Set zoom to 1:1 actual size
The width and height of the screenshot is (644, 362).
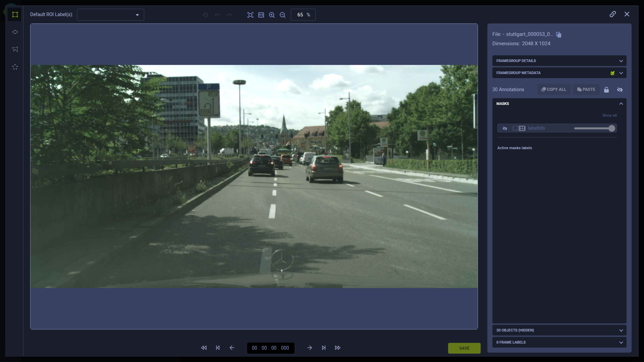261,15
